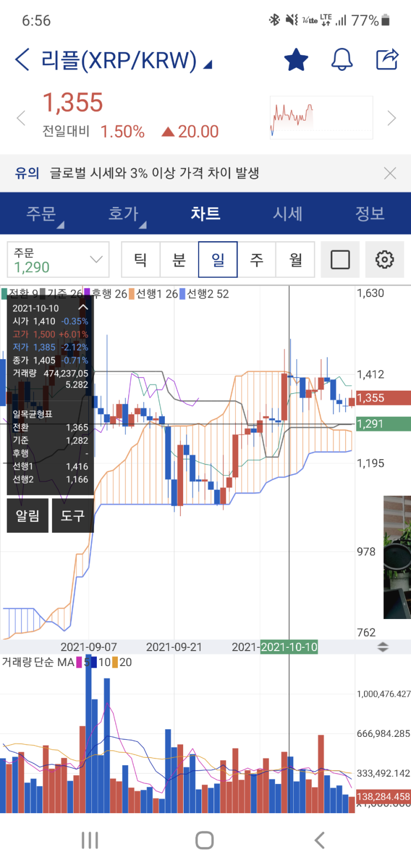Open the floating video thumbnail

click(397, 557)
